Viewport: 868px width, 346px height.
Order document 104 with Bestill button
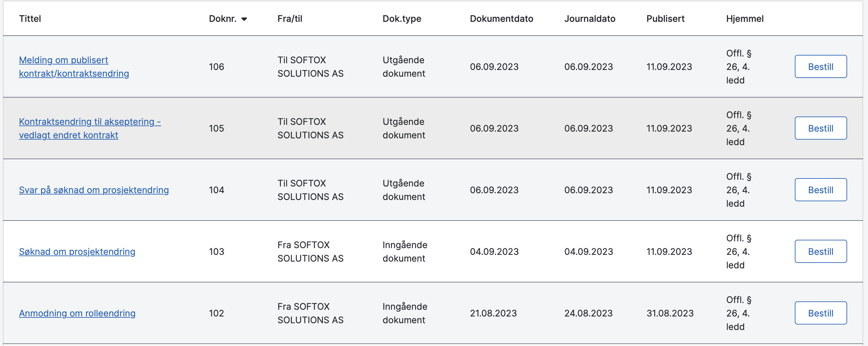click(820, 190)
